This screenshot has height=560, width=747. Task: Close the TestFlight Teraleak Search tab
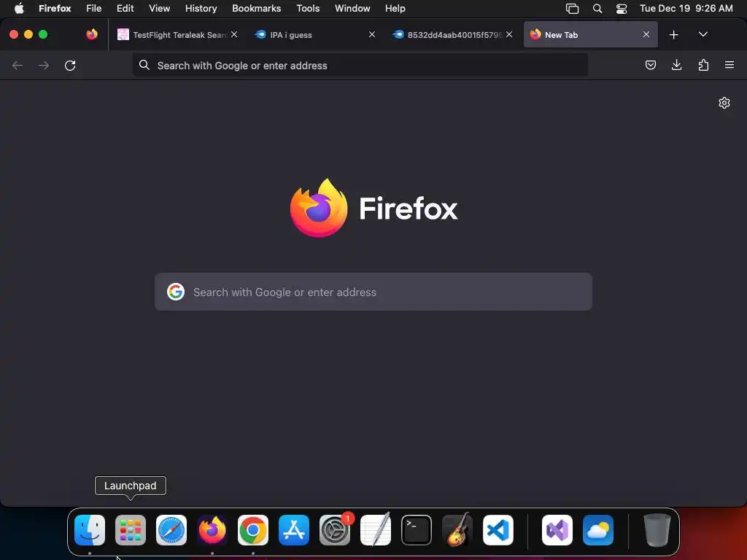234,34
